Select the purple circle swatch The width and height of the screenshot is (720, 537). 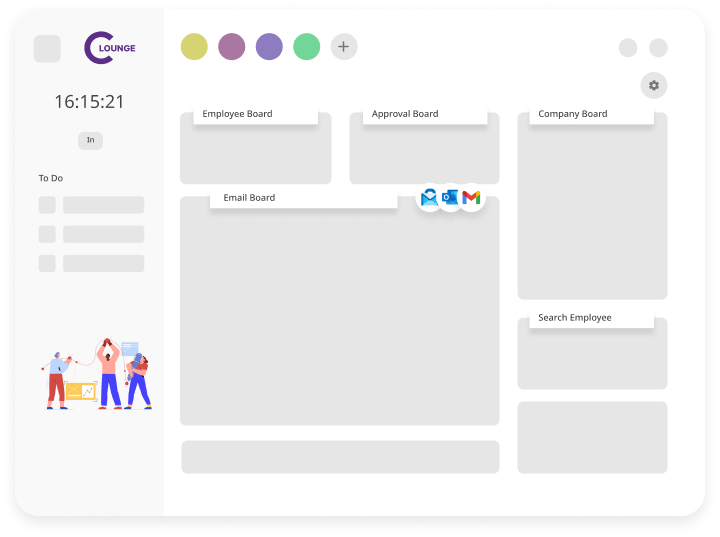pos(269,46)
